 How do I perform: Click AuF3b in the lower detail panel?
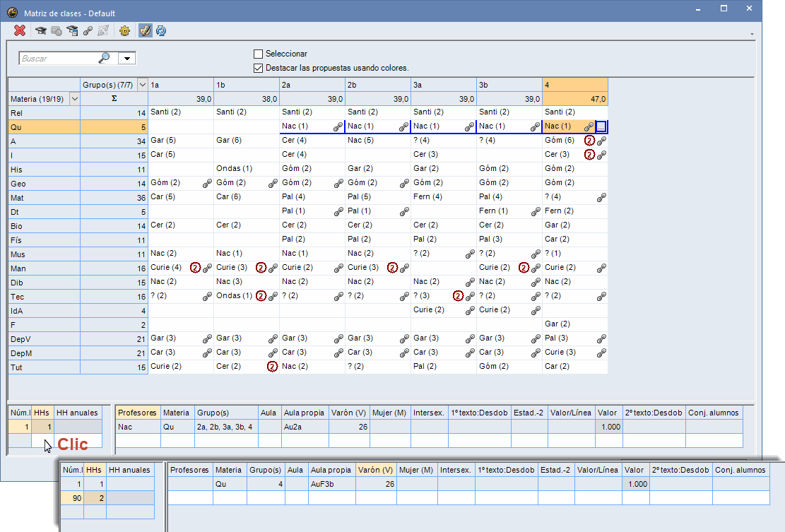331,484
